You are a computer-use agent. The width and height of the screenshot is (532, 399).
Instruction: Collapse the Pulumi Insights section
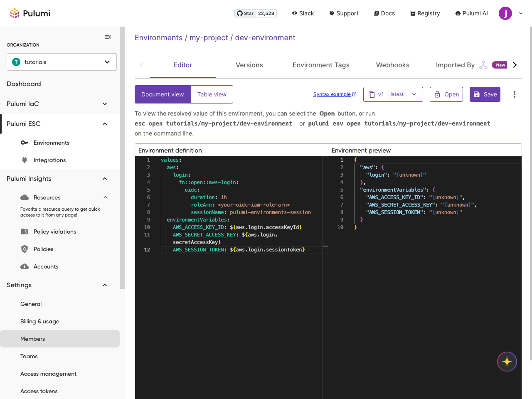[105, 179]
